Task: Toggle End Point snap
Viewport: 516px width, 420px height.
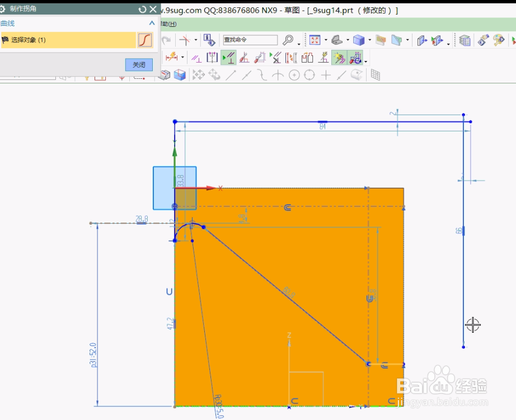Action: click(231, 75)
